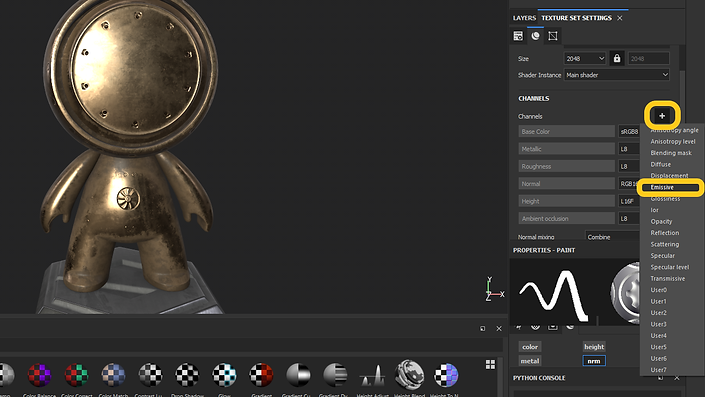The width and height of the screenshot is (705, 397).
Task: Choose Opacity from the channel menu
Action: point(661,222)
